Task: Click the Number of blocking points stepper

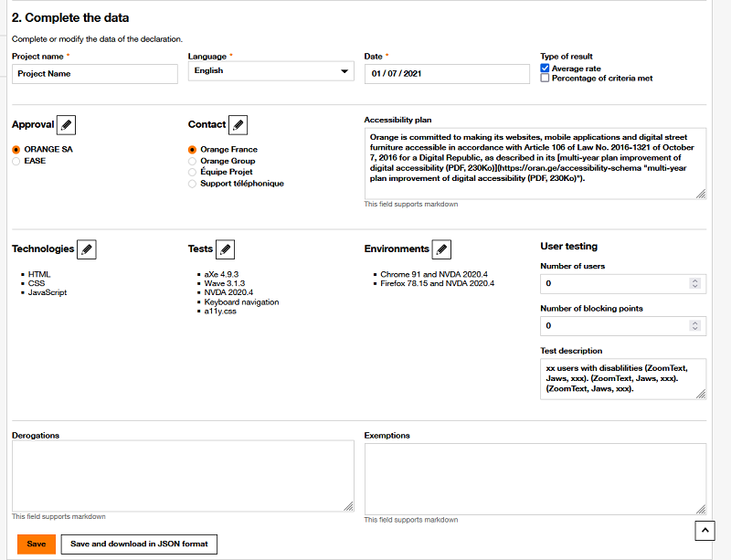Action: click(694, 325)
